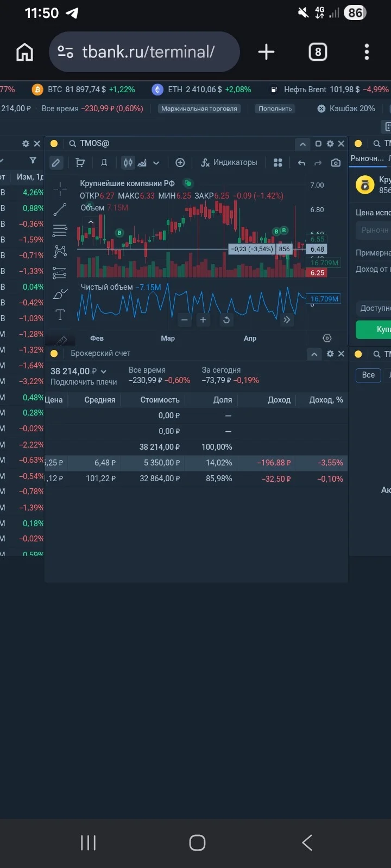
Task: Redo the chart action
Action: pyautogui.click(x=318, y=163)
